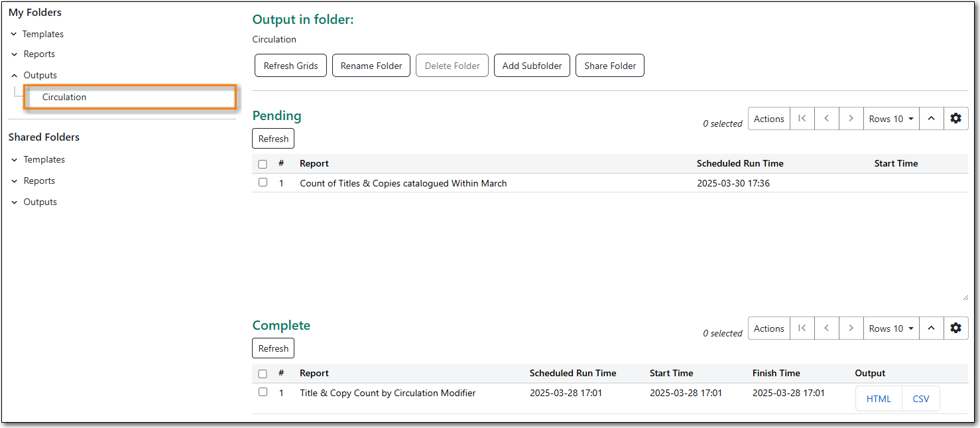Tick the Title & Copy Count row checkbox
This screenshot has width=980, height=428.
[x=263, y=392]
